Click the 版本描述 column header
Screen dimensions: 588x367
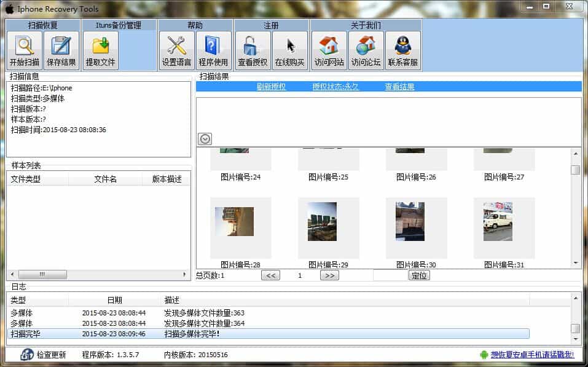(x=167, y=180)
